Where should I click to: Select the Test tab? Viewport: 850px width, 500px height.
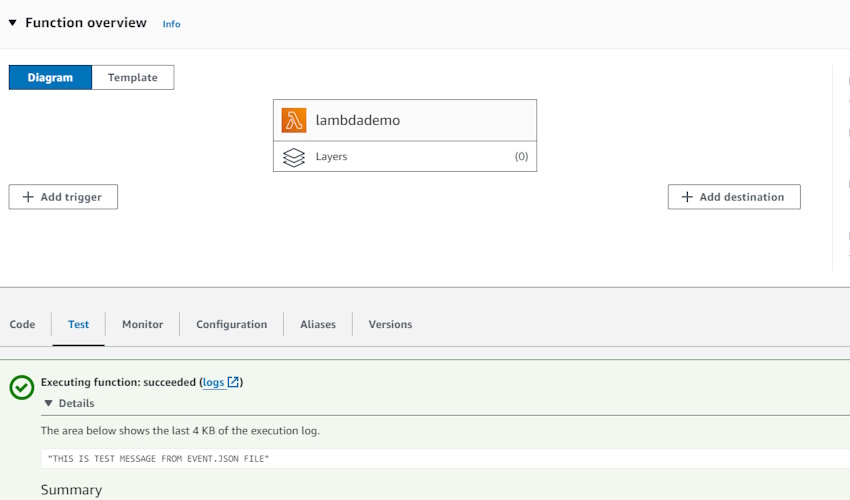click(x=79, y=324)
